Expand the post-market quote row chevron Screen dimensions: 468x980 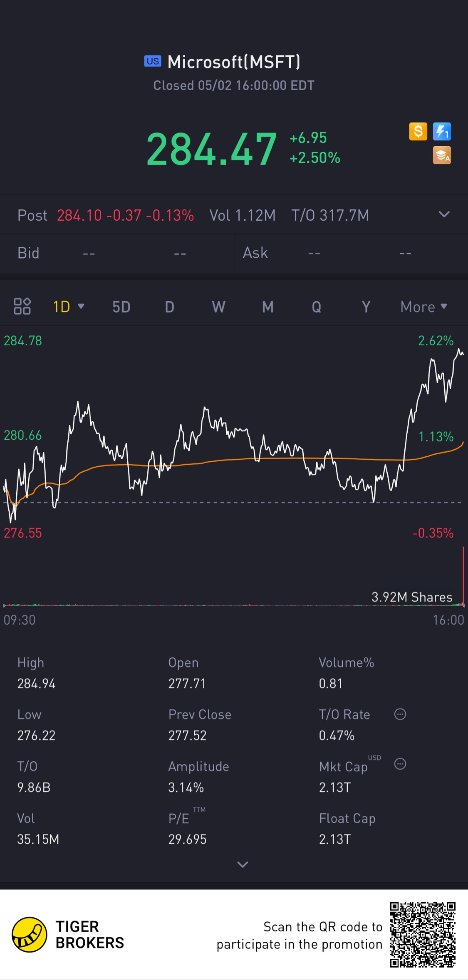pyautogui.click(x=444, y=214)
